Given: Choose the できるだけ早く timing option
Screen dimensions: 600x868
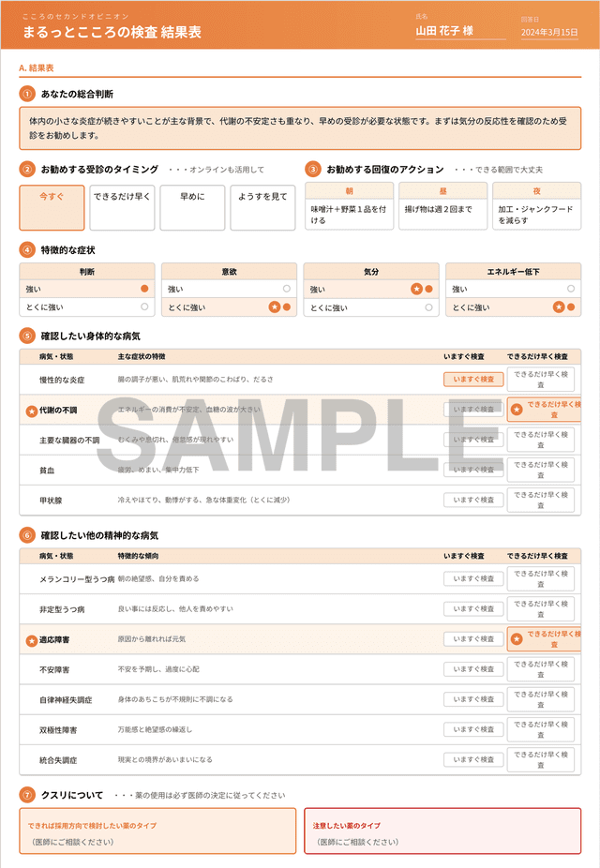Looking at the screenshot, I should click(122, 207).
